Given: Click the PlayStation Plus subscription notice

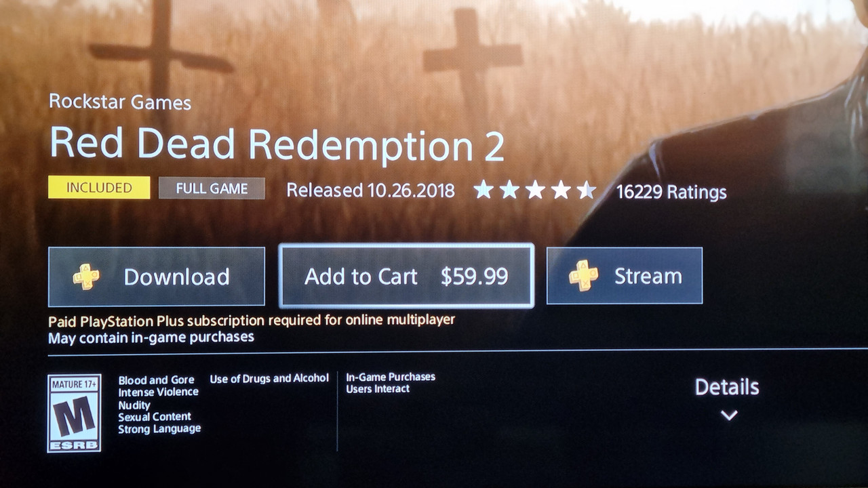Looking at the screenshot, I should 252,319.
